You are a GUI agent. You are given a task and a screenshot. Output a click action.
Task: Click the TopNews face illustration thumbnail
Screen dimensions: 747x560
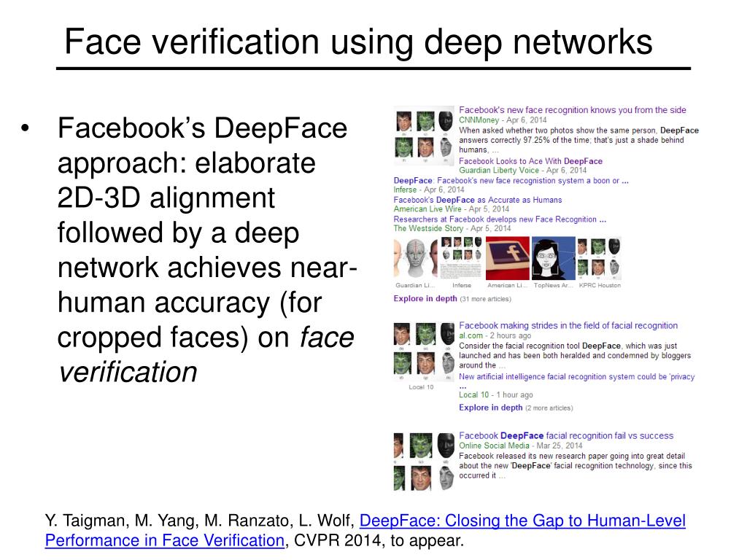click(553, 258)
